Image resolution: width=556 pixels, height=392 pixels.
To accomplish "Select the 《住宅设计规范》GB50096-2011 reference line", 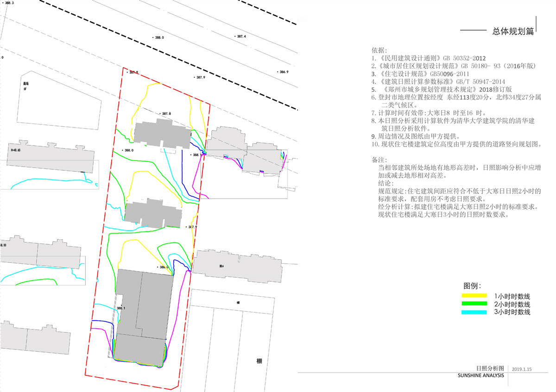I will coord(420,73).
